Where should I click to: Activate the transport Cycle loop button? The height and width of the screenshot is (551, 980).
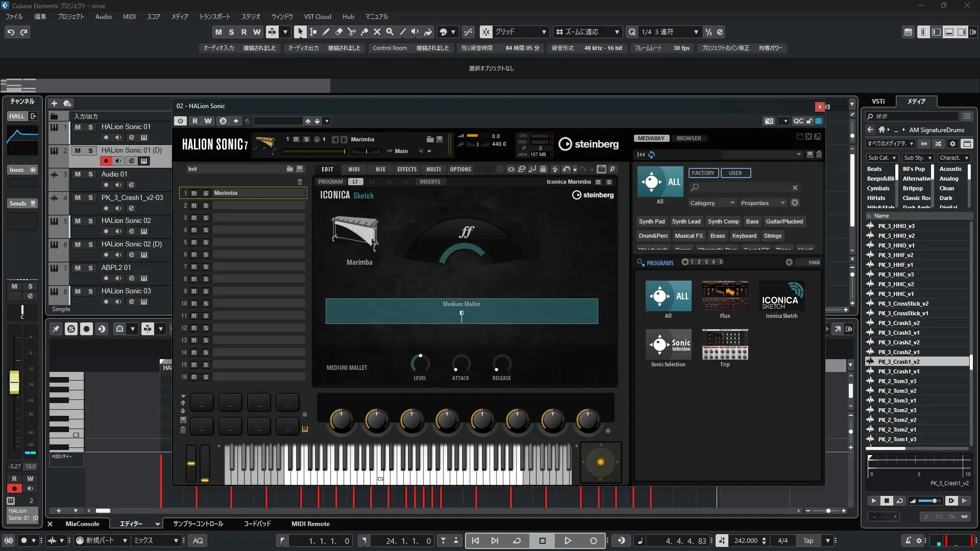517,541
